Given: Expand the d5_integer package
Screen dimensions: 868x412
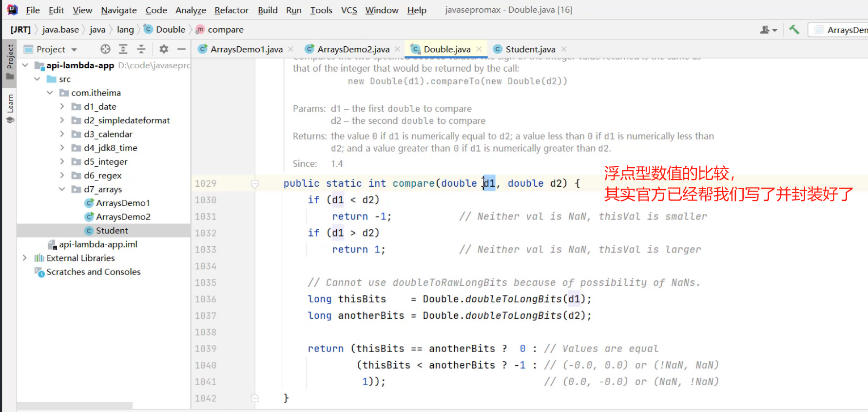Looking at the screenshot, I should click(62, 161).
